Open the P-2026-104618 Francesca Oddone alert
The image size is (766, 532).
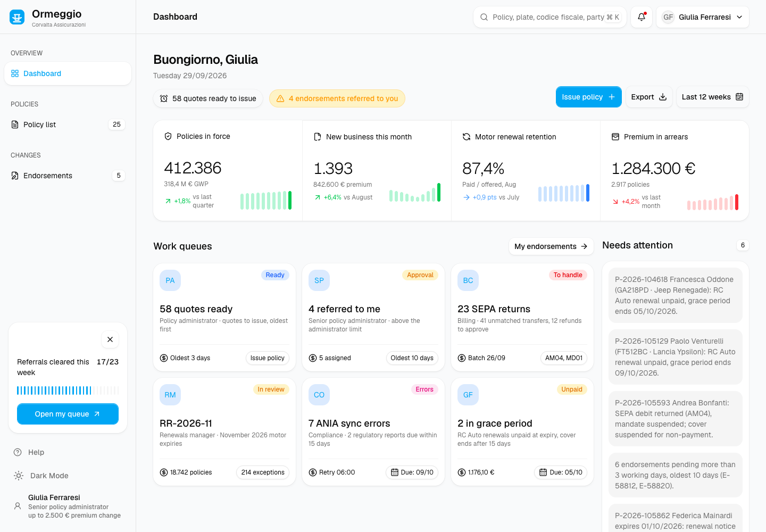tap(676, 295)
